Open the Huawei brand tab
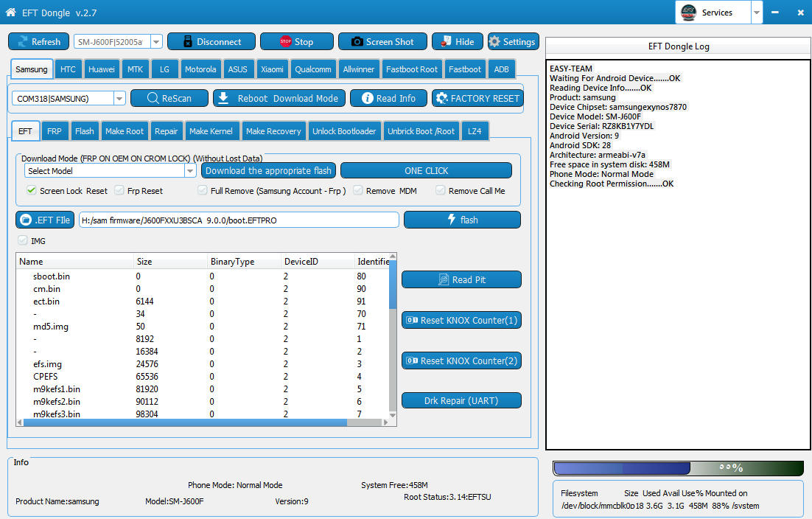The height and width of the screenshot is (519, 812). point(102,69)
